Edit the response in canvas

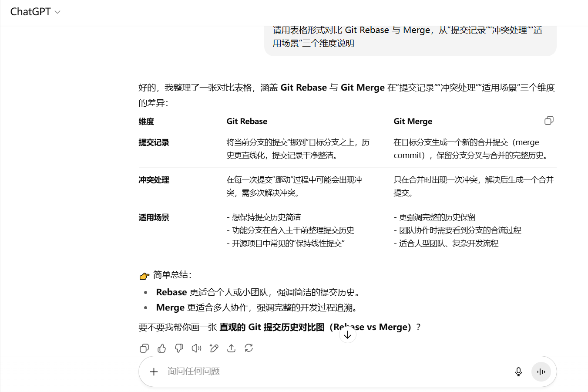214,348
